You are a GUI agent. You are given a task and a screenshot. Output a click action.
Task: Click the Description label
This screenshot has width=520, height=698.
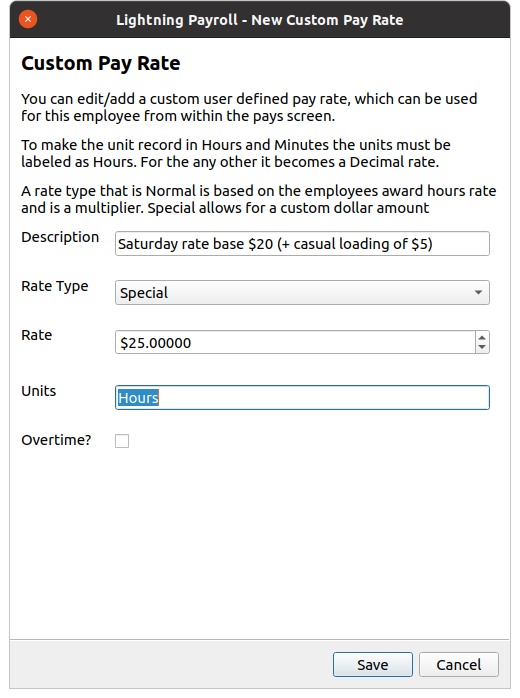pyautogui.click(x=60, y=237)
